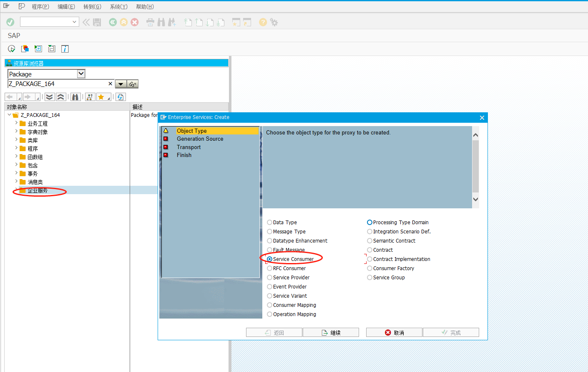Open the package name history dropdown arrow

[121, 84]
